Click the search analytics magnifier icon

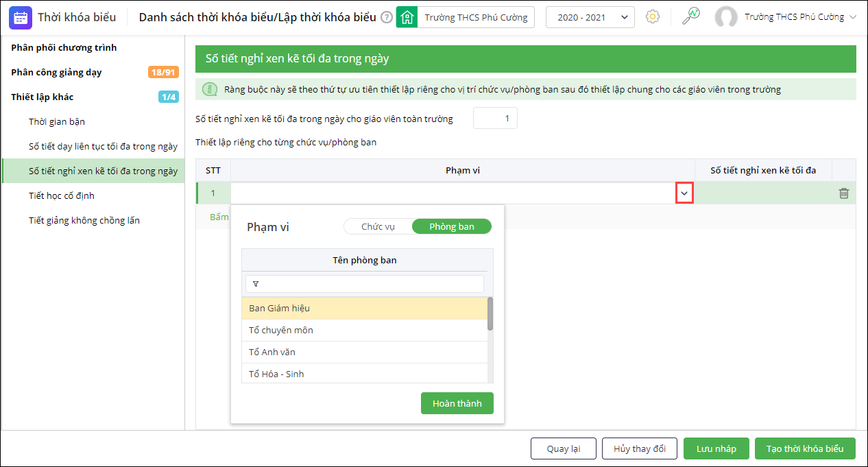[690, 16]
